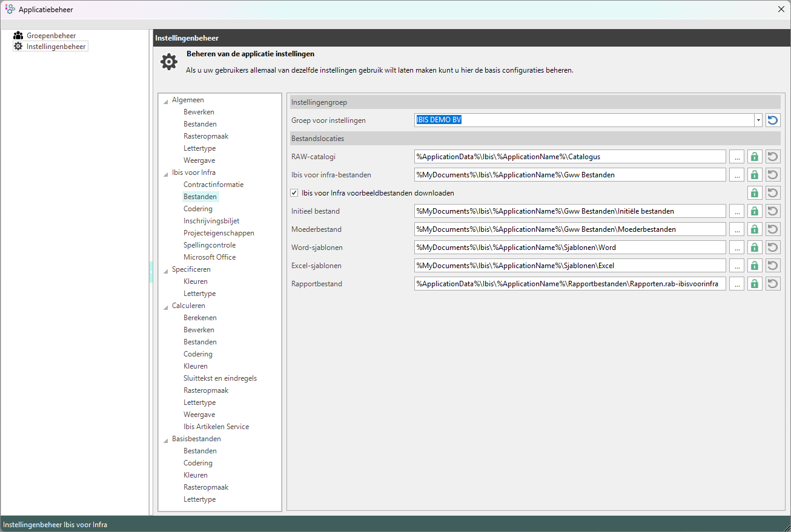Browse for the Word-sjablonen folder
791x532 pixels.
(x=736, y=248)
